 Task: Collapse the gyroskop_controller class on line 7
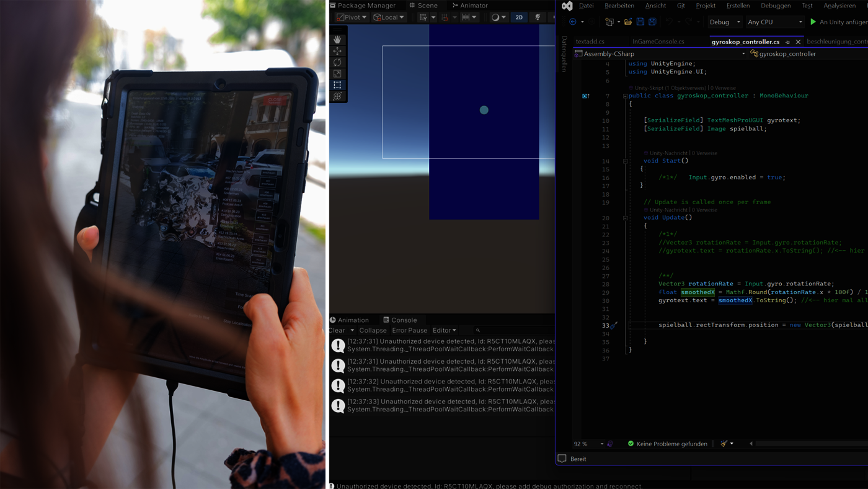tap(625, 96)
